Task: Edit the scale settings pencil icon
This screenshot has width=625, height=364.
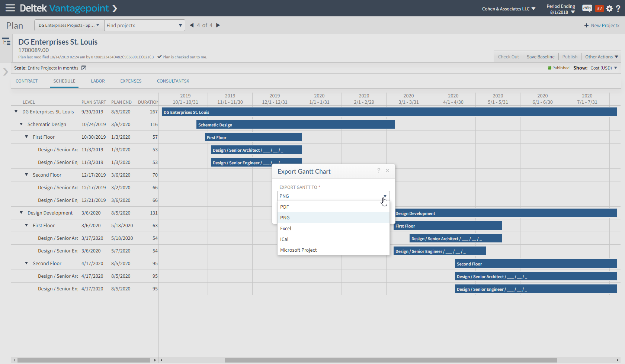Action: tap(84, 68)
